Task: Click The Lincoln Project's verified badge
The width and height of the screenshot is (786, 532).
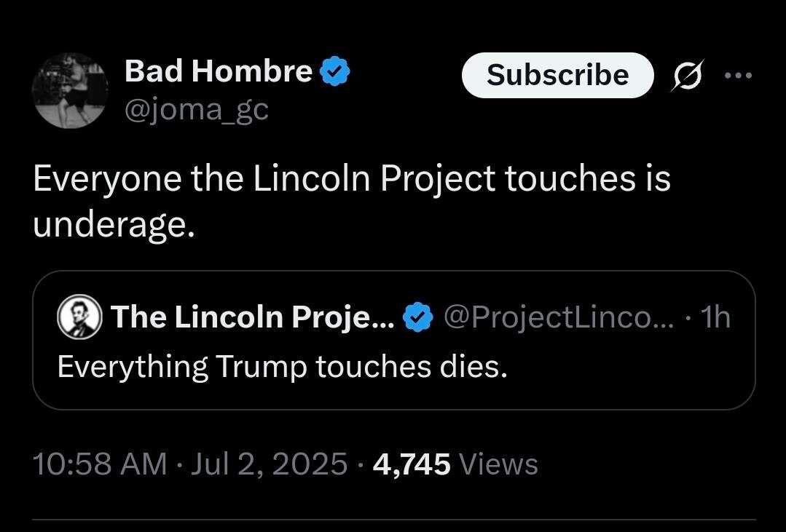Action: 417,318
